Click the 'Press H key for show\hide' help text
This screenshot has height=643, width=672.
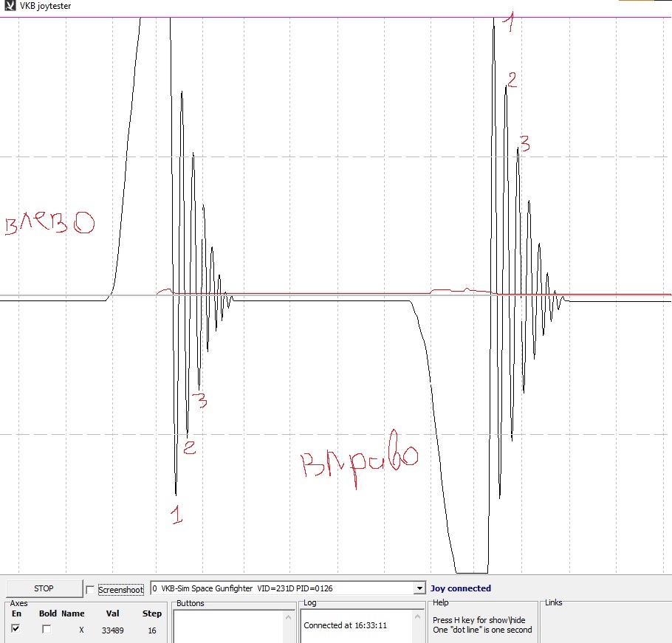(479, 620)
